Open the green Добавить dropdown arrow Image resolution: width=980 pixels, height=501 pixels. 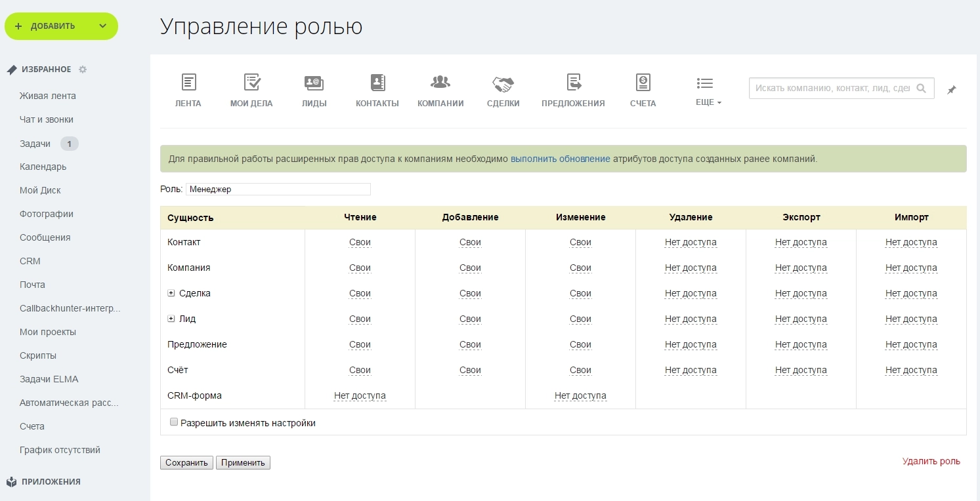click(x=102, y=26)
